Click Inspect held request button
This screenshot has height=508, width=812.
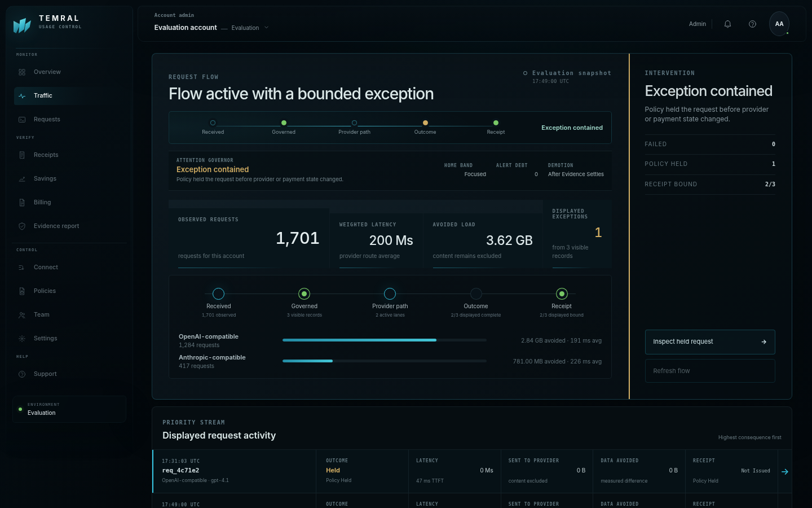tap(710, 342)
